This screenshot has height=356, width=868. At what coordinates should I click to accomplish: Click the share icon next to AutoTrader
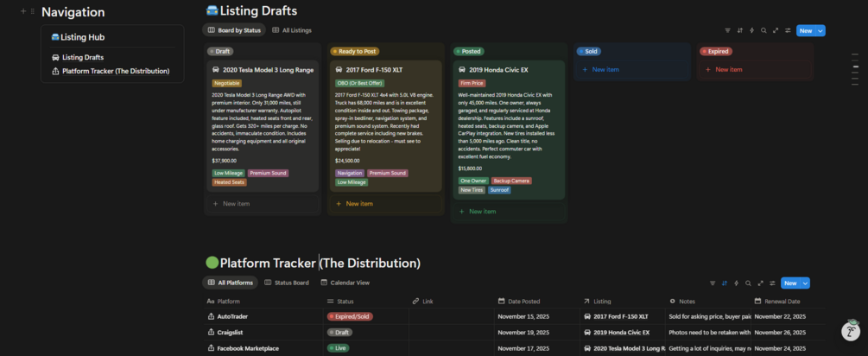click(x=211, y=317)
